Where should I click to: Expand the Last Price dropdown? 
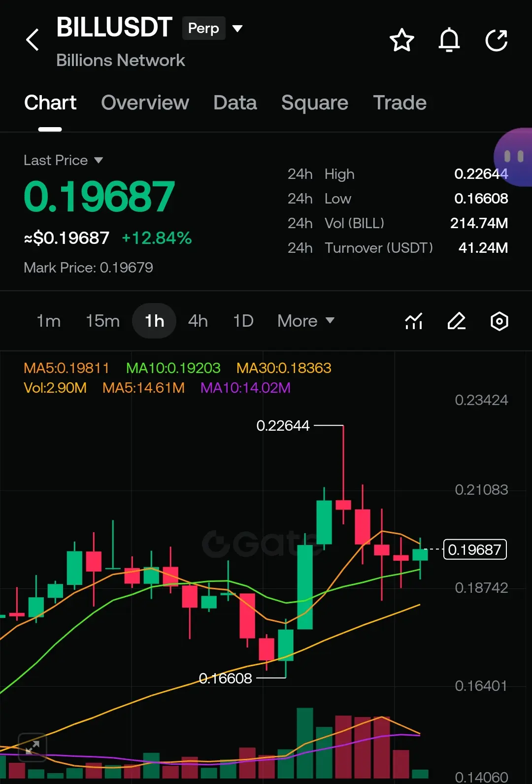click(x=64, y=160)
